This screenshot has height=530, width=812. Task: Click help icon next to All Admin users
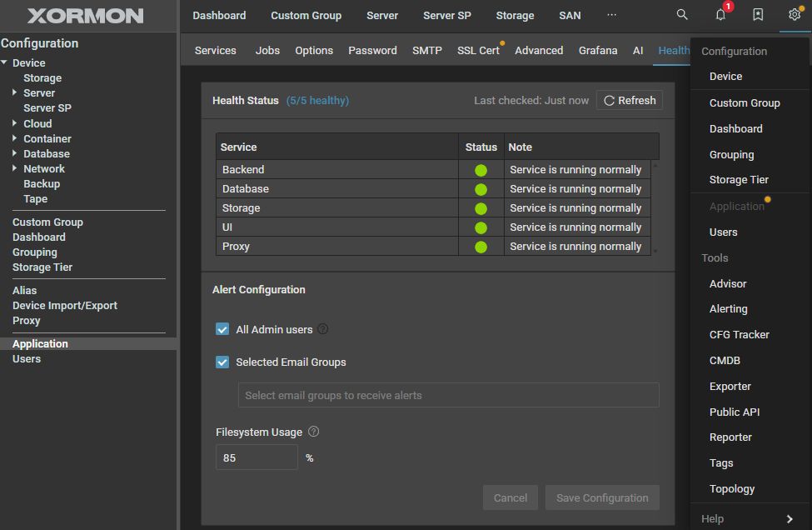click(323, 329)
